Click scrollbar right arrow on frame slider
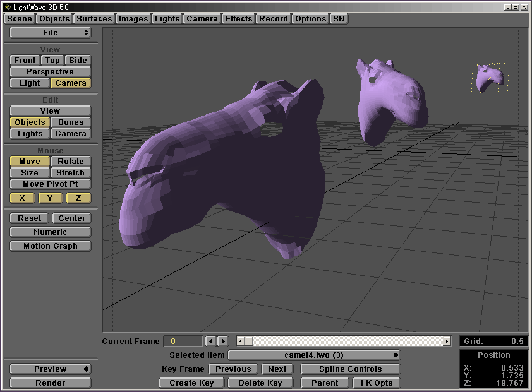Screen dimensions: 532x392 pos(447,342)
